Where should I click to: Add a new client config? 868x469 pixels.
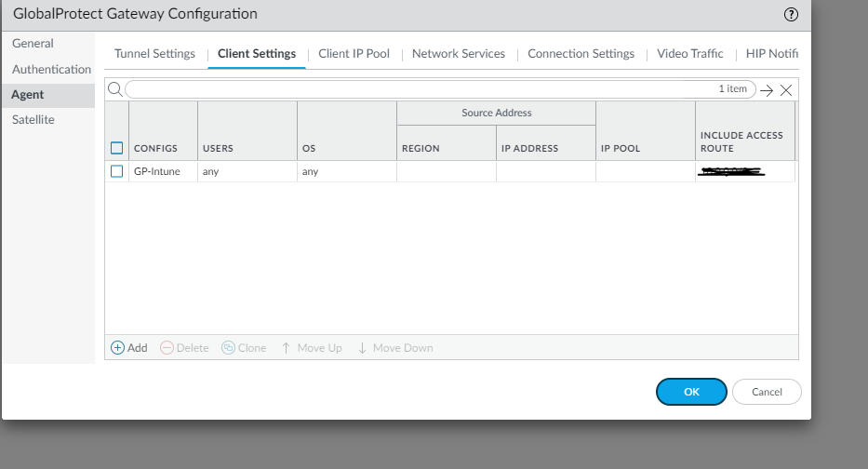point(129,348)
